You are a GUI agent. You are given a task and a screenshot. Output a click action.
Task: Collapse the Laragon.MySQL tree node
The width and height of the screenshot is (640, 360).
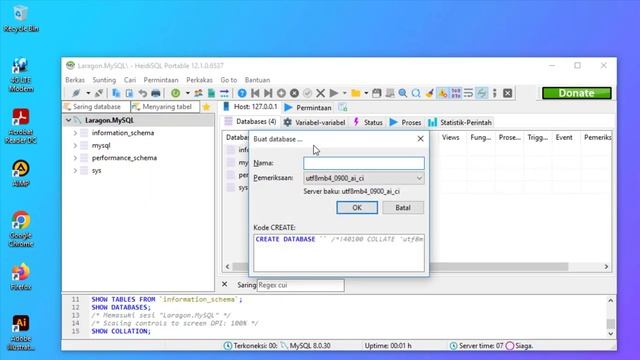click(69, 120)
